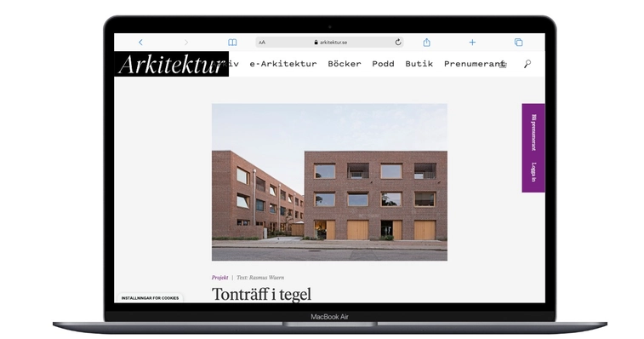The image size is (644, 339).
Task: Open the brick building article image
Action: pos(329,182)
